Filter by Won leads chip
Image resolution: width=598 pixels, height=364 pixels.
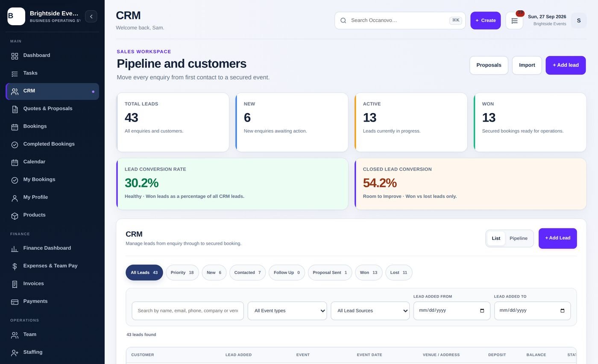point(369,273)
